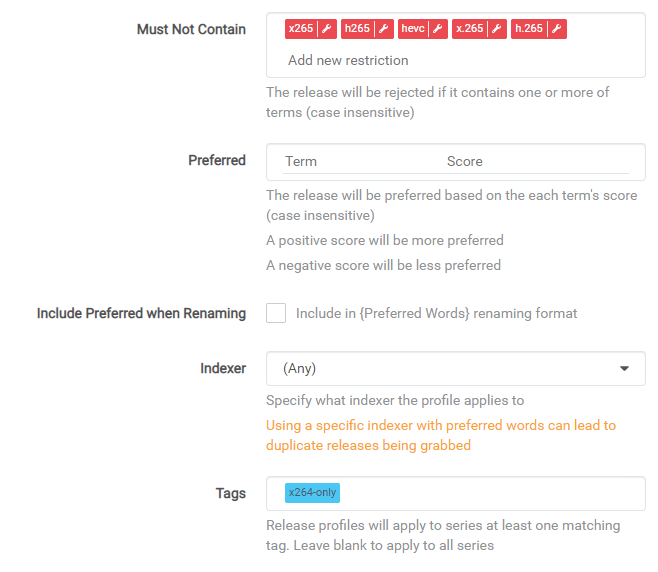Click the Must Not Contain label
This screenshot has width=658, height=572.
pos(191,29)
